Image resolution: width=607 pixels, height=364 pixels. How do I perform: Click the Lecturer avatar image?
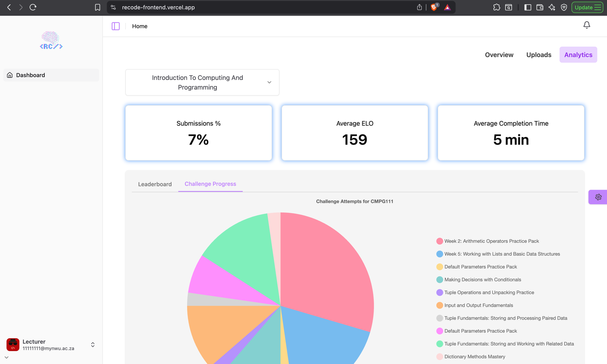[x=13, y=344]
